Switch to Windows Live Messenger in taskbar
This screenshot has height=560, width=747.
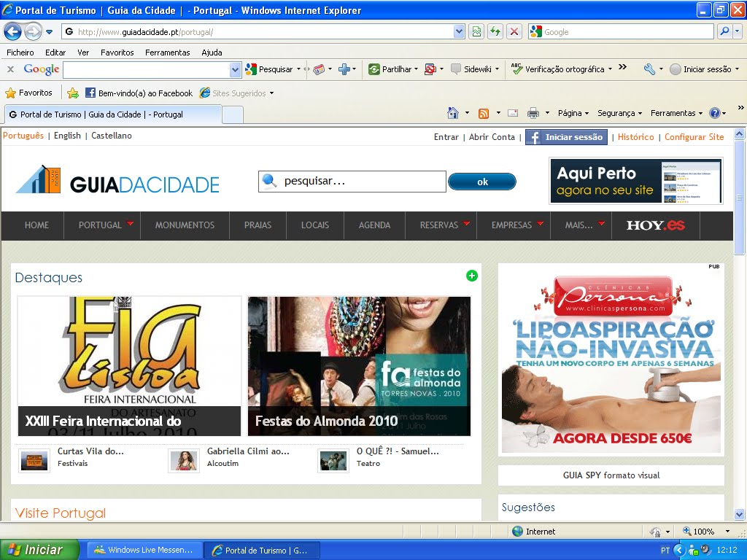pyautogui.click(x=145, y=550)
